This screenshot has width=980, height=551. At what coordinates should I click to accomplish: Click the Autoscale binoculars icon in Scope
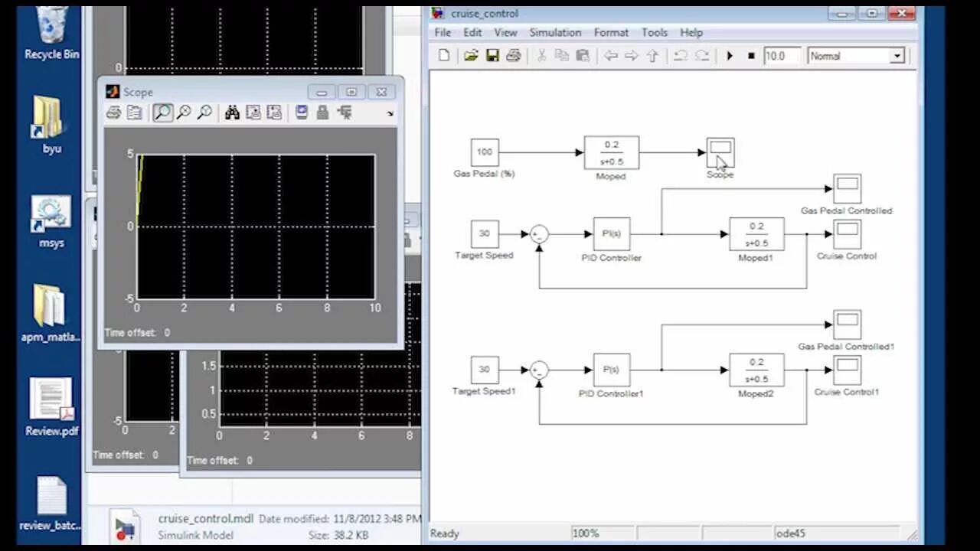pyautogui.click(x=232, y=113)
